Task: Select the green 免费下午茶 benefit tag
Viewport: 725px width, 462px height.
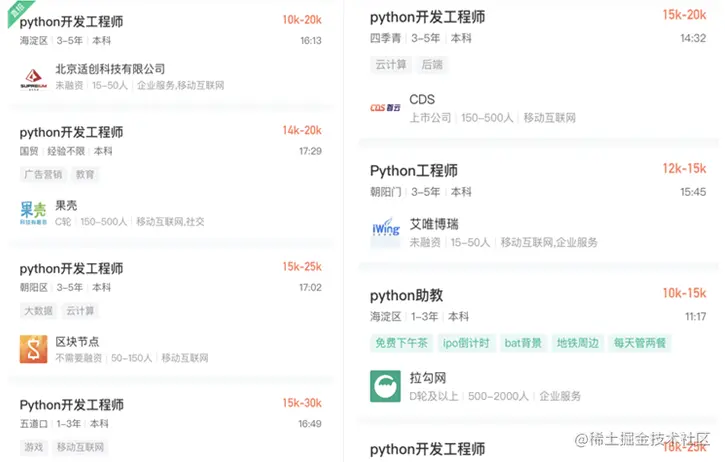Action: 401,343
